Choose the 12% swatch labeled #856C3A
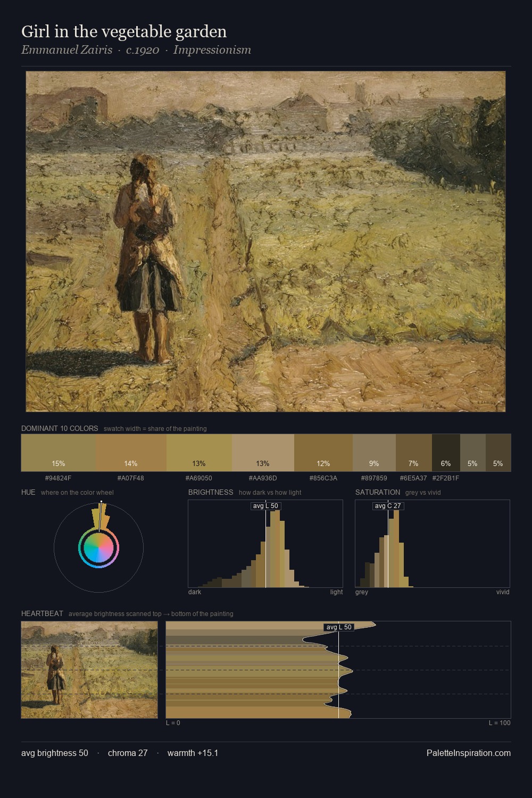532x798 pixels. point(323,453)
